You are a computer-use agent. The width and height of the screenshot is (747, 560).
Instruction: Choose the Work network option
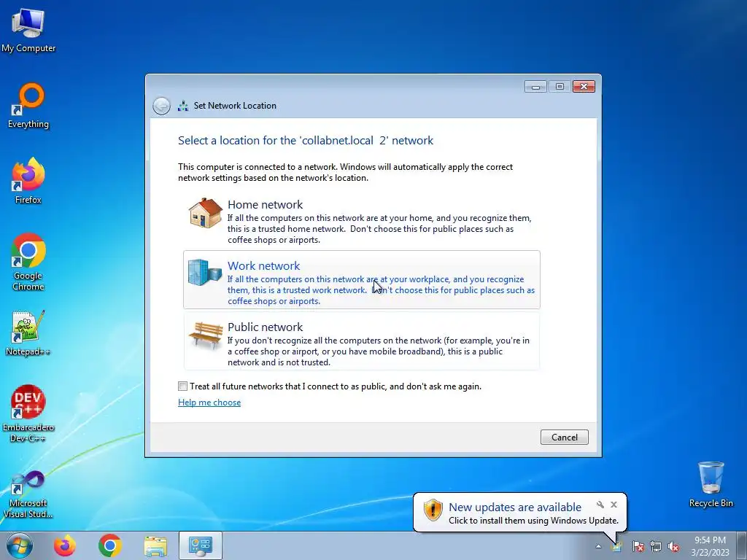coord(362,279)
